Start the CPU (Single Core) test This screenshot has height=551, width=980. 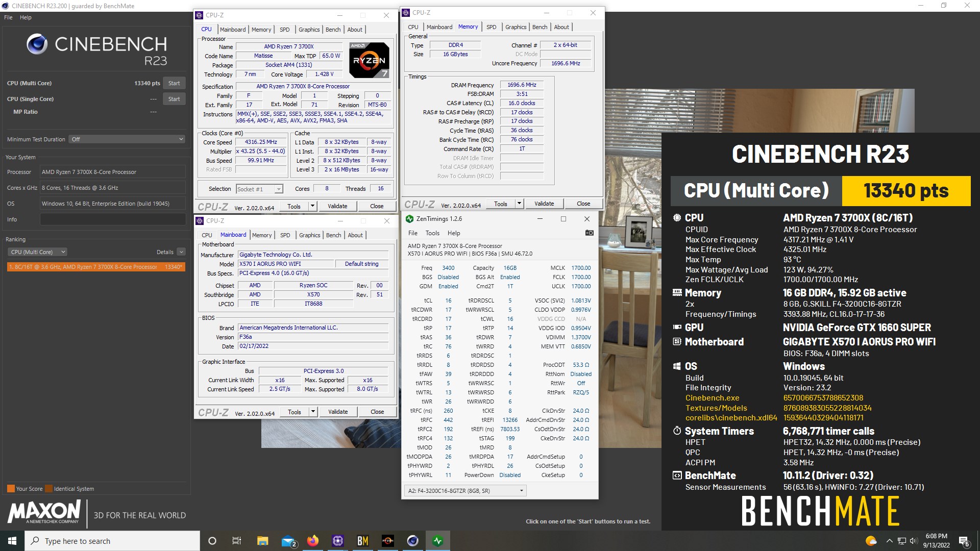pyautogui.click(x=174, y=99)
